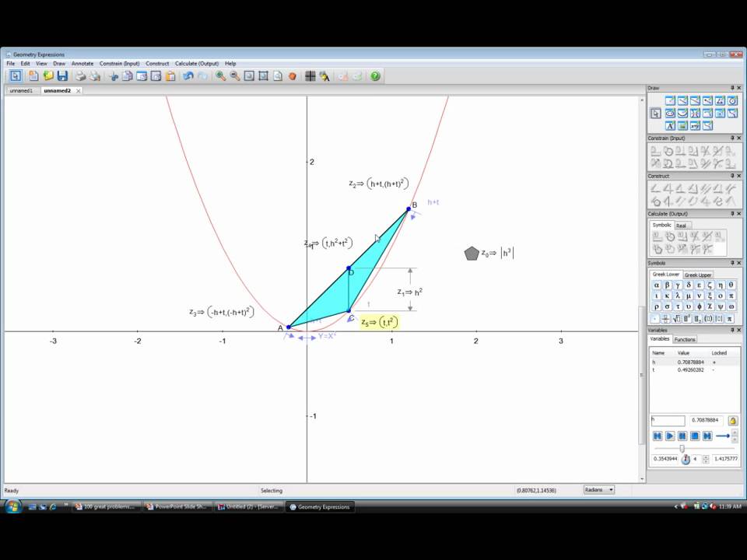Screen dimensions: 747x560
Task: Click the animation duration clock icon
Action: click(686, 459)
